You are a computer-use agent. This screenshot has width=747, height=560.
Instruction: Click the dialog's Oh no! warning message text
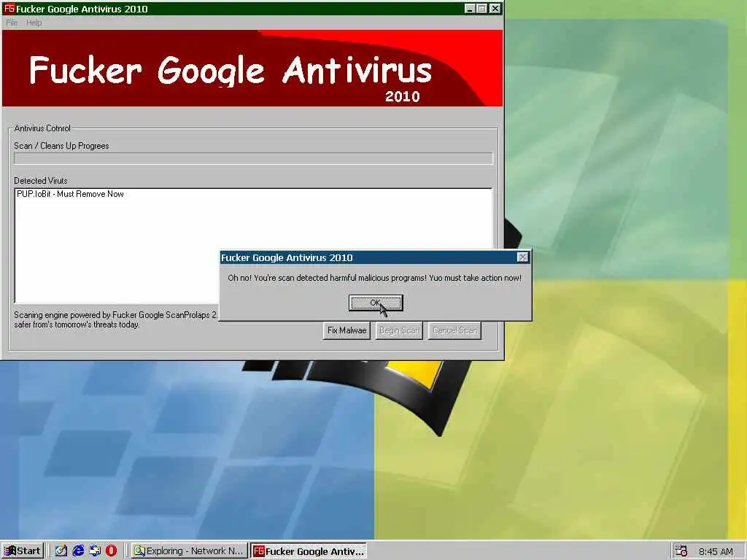pyautogui.click(x=374, y=278)
